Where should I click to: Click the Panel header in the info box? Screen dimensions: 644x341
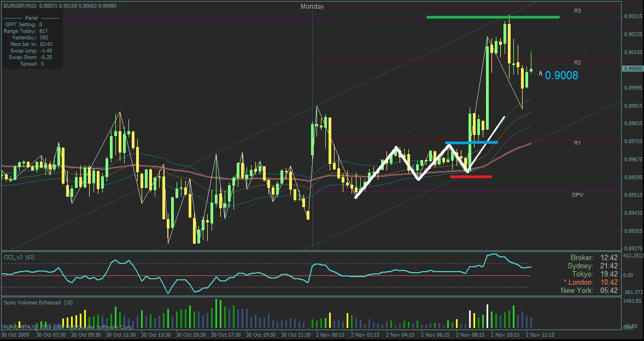[32, 18]
